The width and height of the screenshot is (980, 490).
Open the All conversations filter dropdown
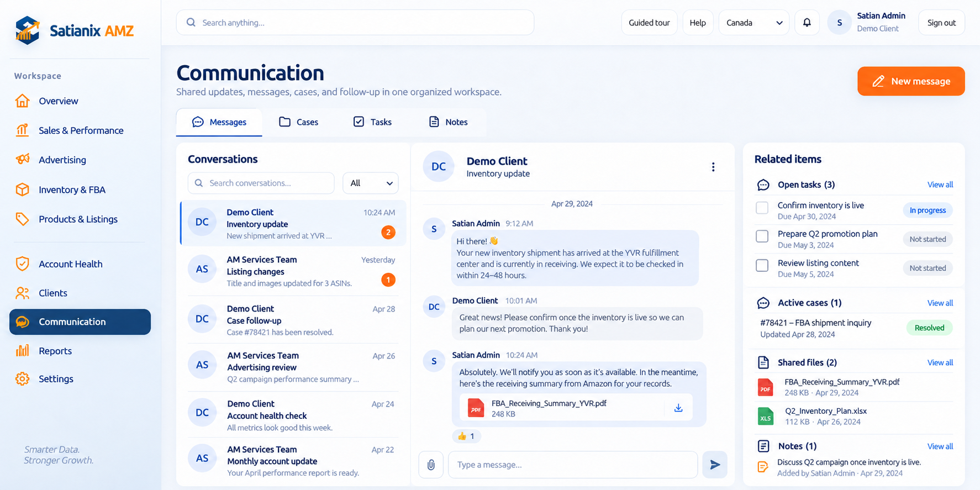coord(371,183)
